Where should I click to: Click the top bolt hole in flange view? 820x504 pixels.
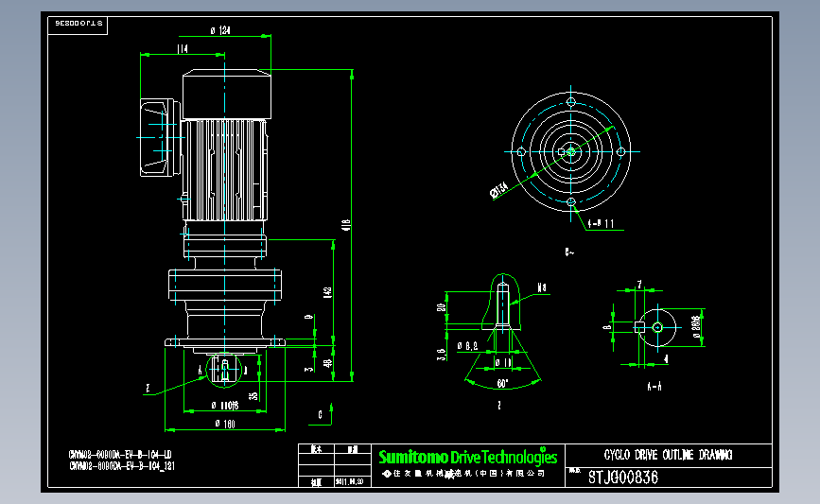[571, 102]
